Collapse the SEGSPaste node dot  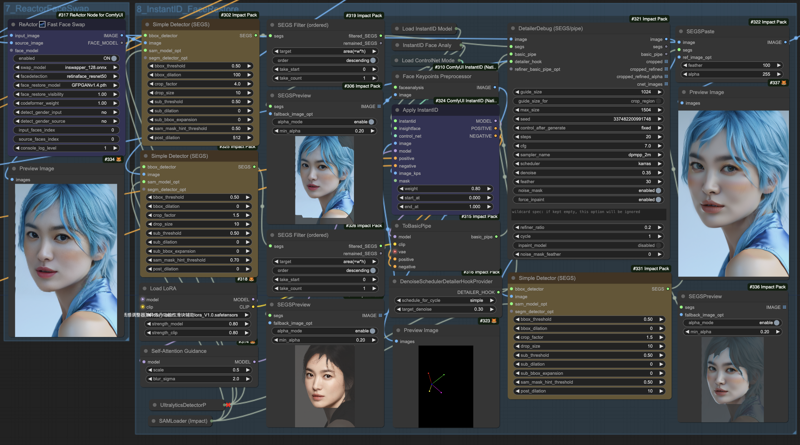click(681, 32)
